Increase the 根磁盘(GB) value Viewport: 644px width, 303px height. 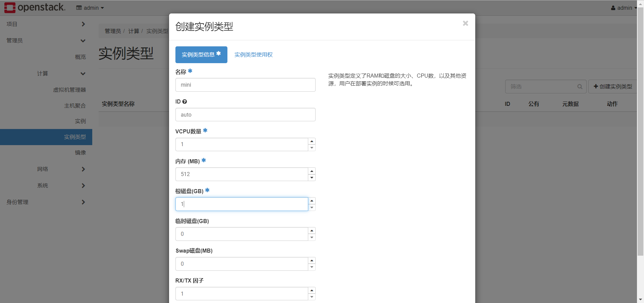point(312,201)
